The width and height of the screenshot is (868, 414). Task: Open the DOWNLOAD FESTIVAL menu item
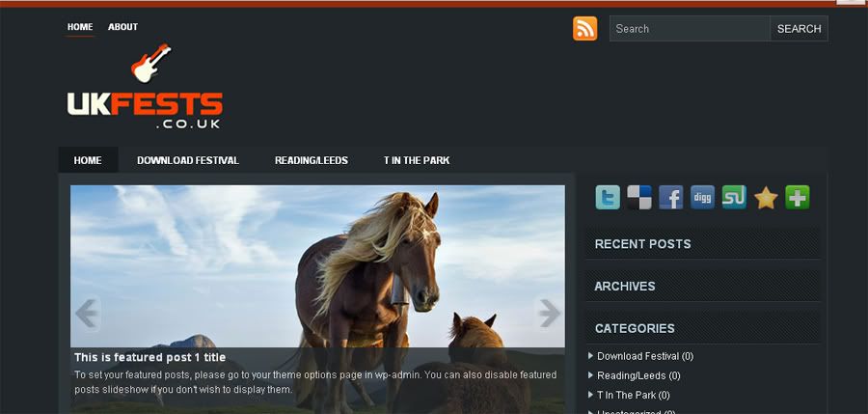(188, 160)
